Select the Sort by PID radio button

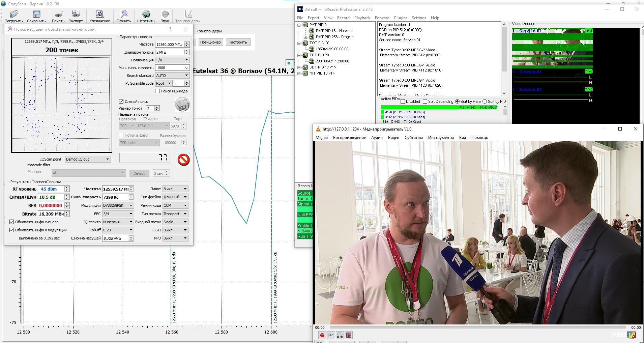485,101
